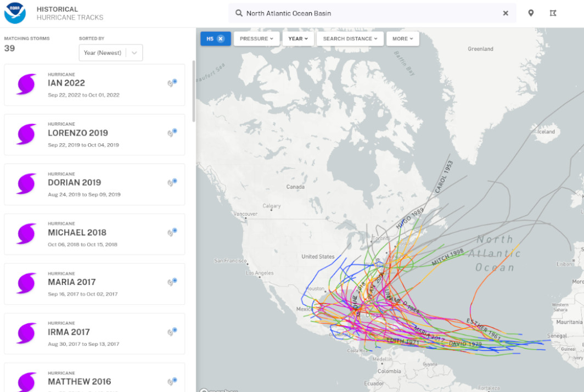Image resolution: width=584 pixels, height=392 pixels.
Task: Add Ian 2022 storm to map
Action: 172,83
